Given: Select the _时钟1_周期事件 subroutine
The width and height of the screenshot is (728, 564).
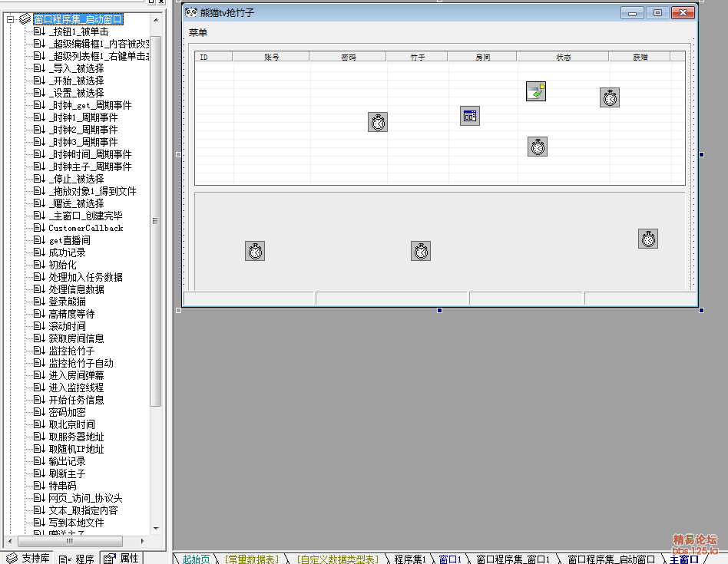Looking at the screenshot, I should coord(83,117).
